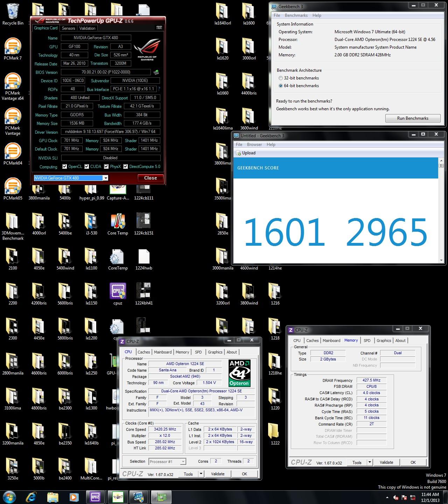Click the Geekbench score value 2965
The image size is (448, 504).
tap(386, 232)
